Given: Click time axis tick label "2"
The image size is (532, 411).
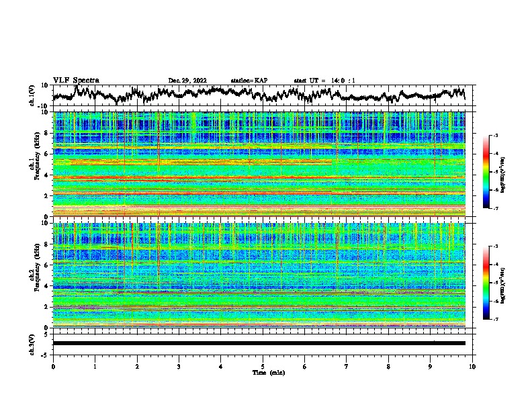Looking at the screenshot, I should 137,367.
